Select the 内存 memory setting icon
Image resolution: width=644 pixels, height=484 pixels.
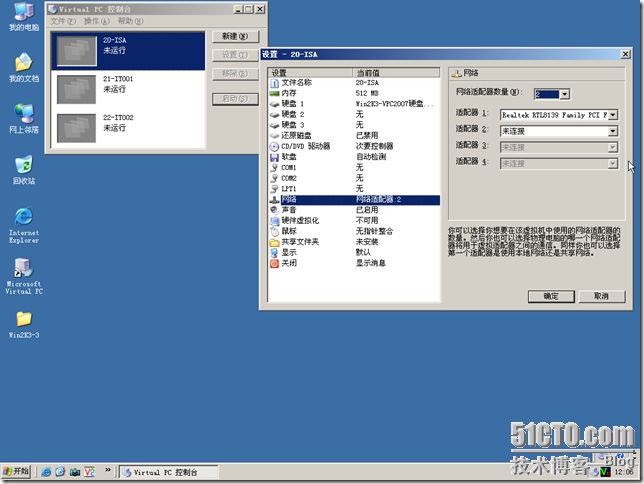coord(274,93)
